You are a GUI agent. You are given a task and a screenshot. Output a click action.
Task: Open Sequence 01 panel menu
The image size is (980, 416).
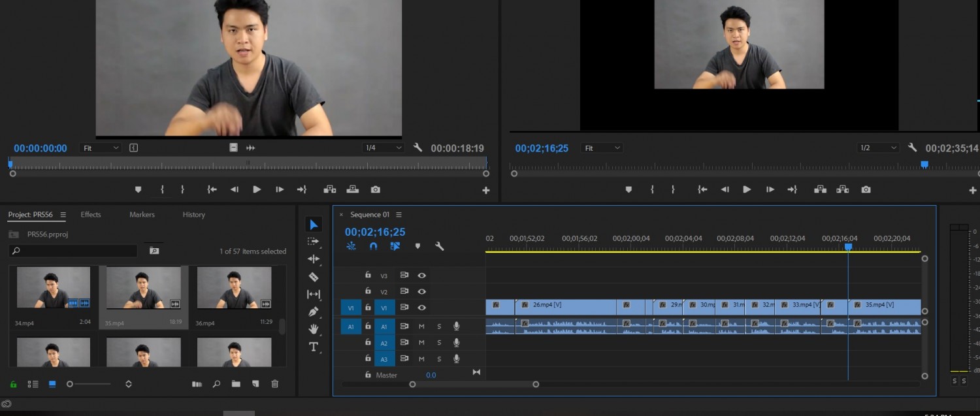pyautogui.click(x=399, y=215)
